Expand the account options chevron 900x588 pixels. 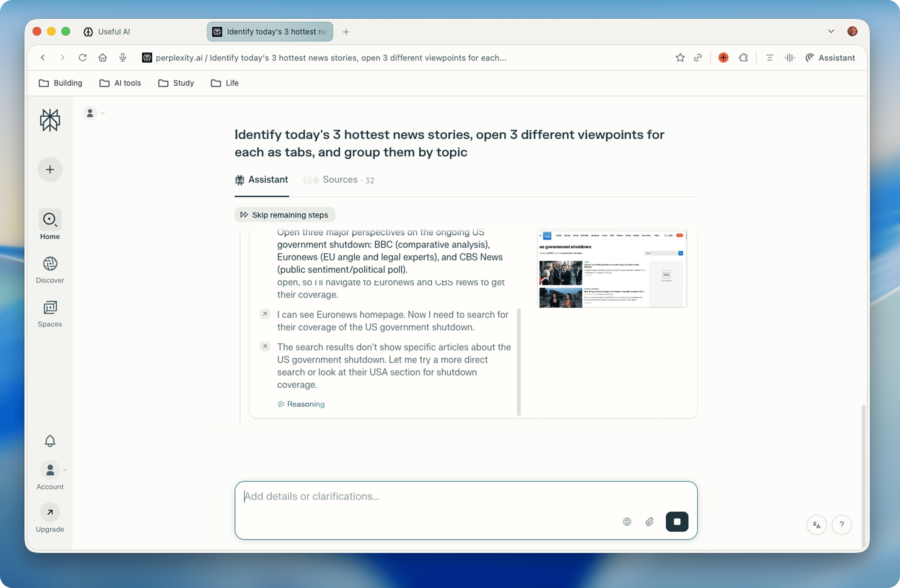pyautogui.click(x=65, y=469)
